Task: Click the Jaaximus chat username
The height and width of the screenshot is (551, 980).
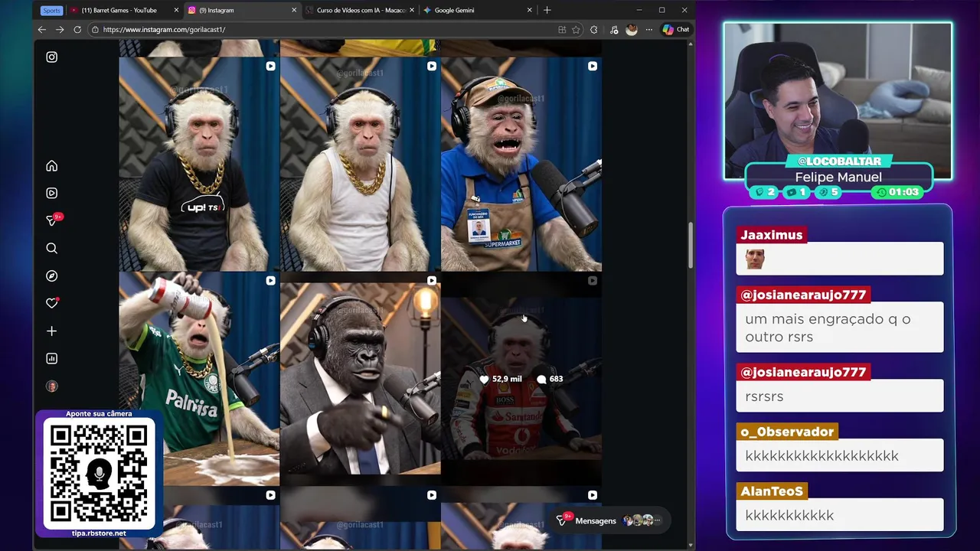Action: point(771,235)
